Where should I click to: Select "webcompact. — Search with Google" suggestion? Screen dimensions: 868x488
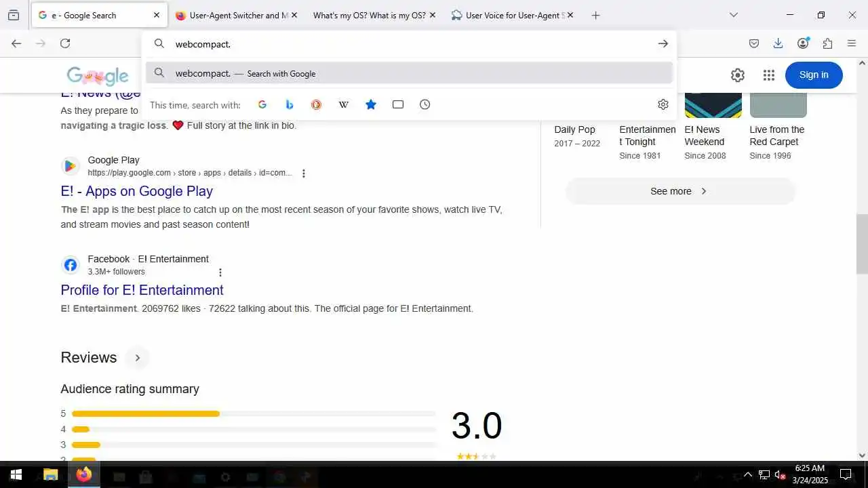pos(409,73)
